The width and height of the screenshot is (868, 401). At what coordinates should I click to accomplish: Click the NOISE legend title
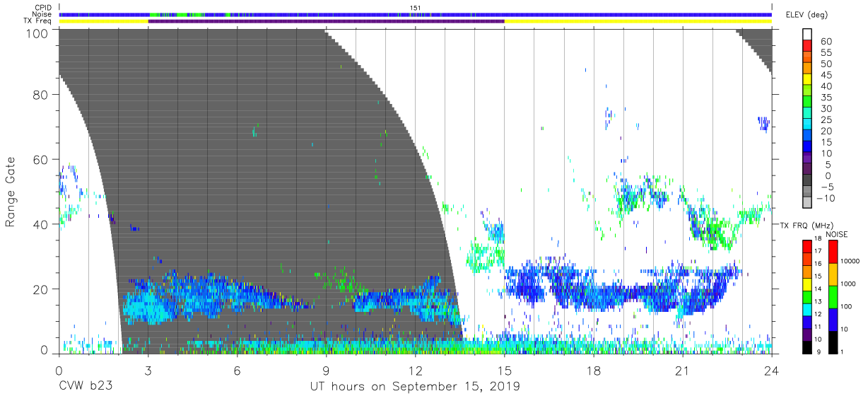837,234
